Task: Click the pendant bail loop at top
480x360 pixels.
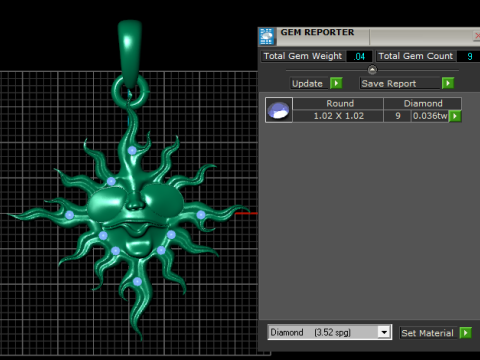Action: point(130,53)
